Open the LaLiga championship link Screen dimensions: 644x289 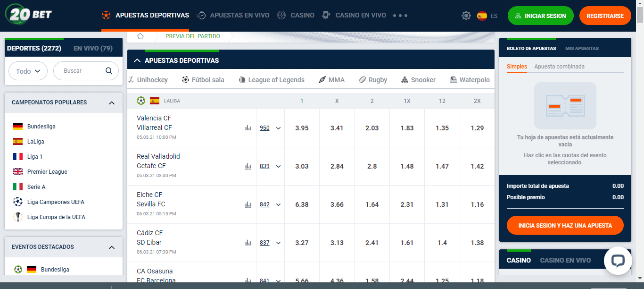click(36, 142)
